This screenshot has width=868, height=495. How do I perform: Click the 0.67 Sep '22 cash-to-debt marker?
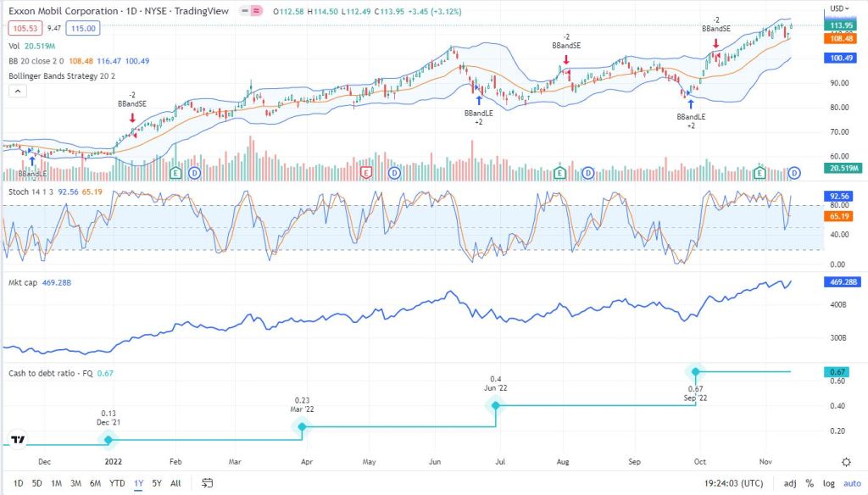pos(696,370)
